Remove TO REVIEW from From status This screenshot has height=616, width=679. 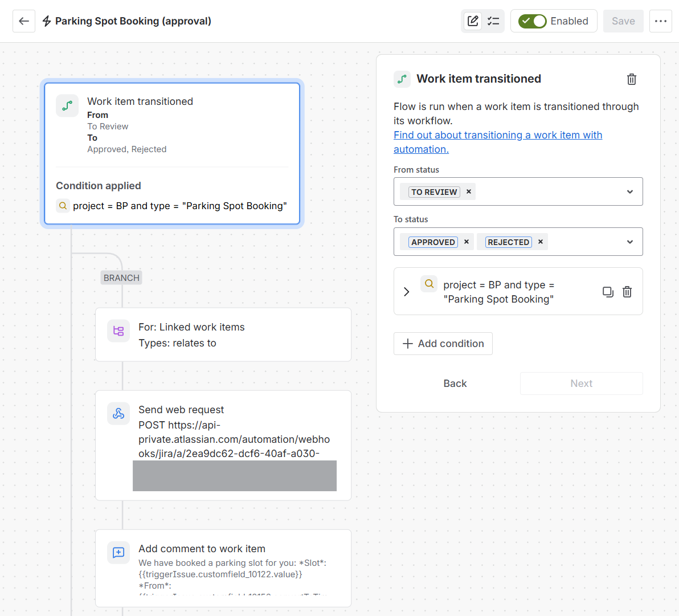coord(469,191)
